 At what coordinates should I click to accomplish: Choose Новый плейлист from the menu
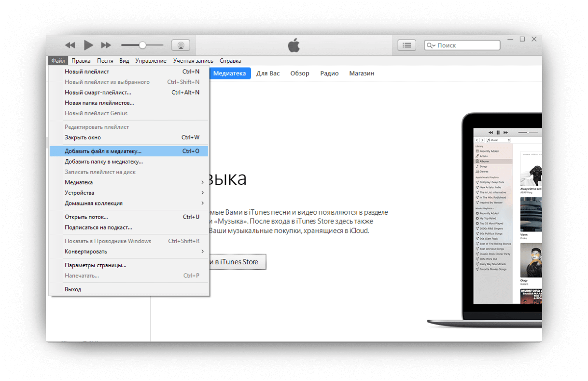pos(129,72)
